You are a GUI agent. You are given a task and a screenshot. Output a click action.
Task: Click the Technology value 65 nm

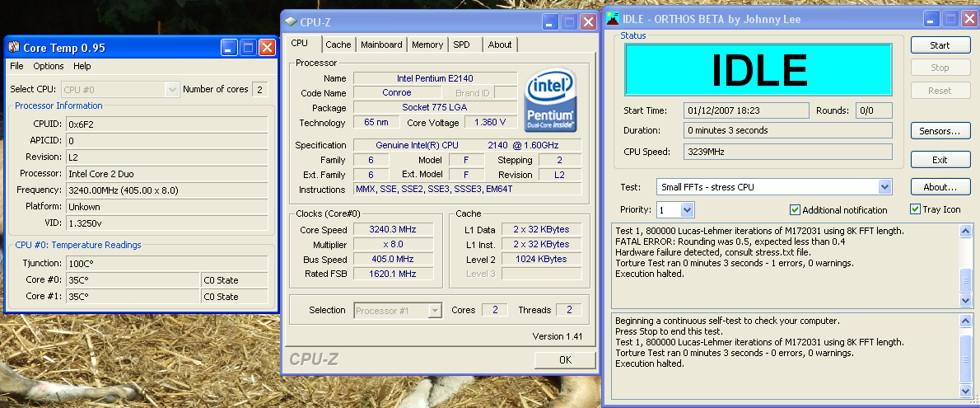(x=377, y=122)
